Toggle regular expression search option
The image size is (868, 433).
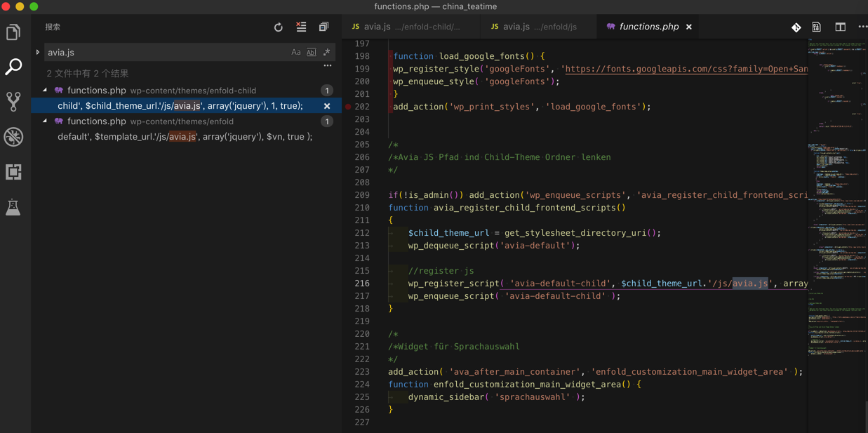click(326, 53)
